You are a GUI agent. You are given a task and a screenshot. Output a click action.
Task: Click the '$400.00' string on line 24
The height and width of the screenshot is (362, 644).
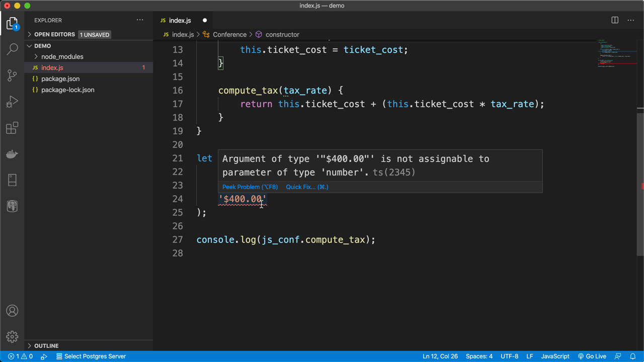point(243,199)
